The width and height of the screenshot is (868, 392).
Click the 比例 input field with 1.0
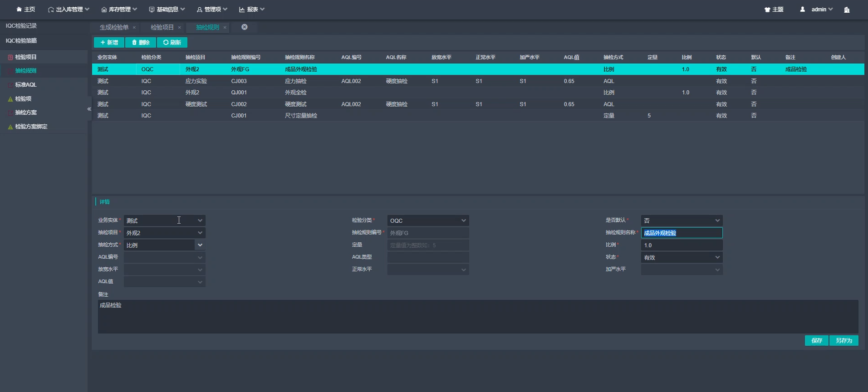point(682,245)
